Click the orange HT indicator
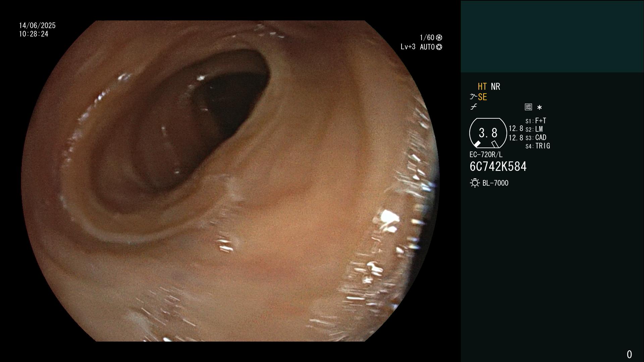644x362 pixels. (482, 87)
